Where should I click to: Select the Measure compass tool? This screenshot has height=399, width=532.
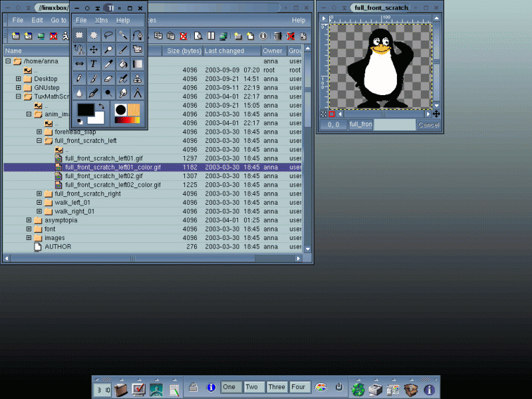pos(138,92)
